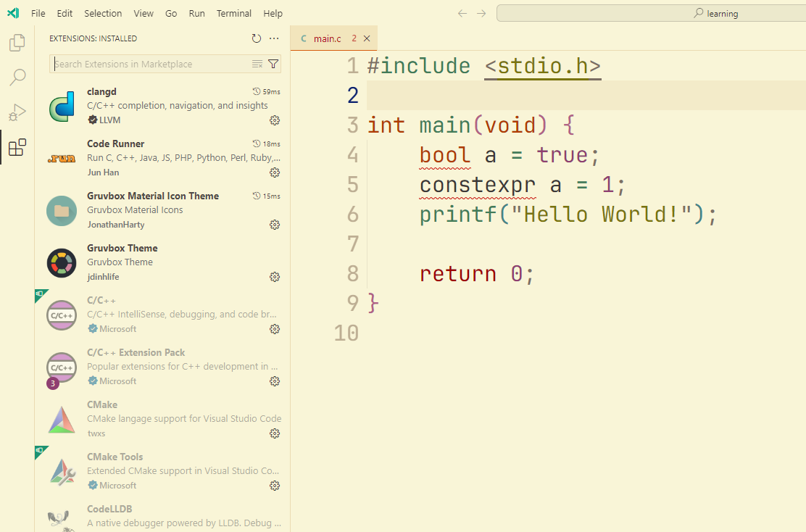Viewport: 806px width, 532px height.
Task: Select the C/C++ Extension Pack entry
Action: click(162, 368)
